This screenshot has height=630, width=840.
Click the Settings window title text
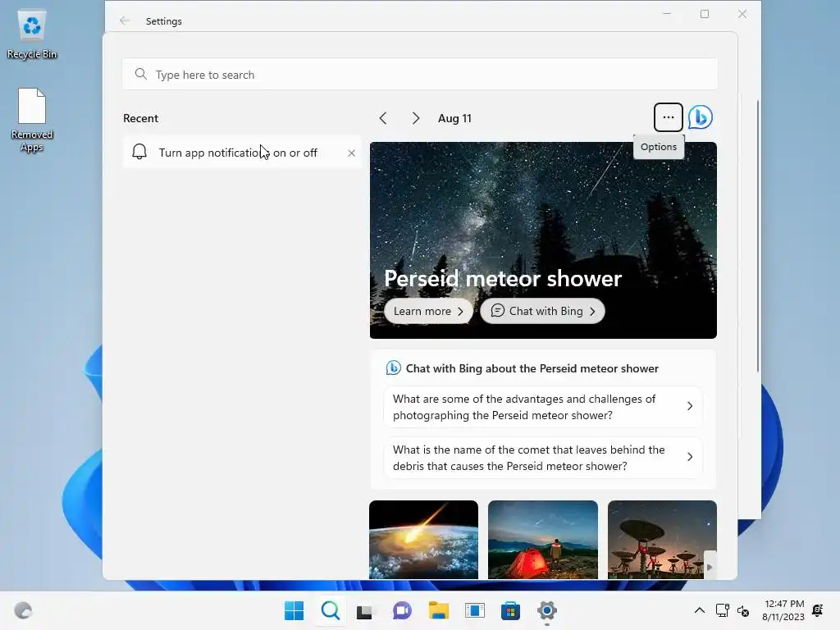tap(164, 21)
